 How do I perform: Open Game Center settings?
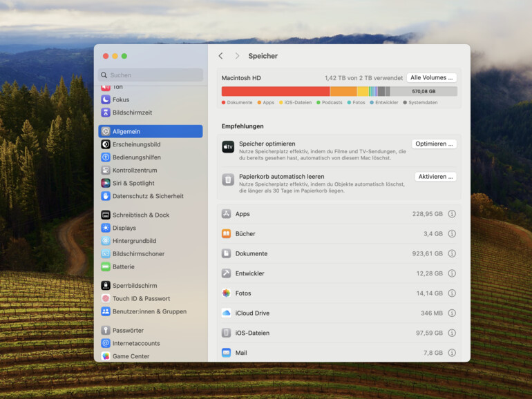[151, 356]
